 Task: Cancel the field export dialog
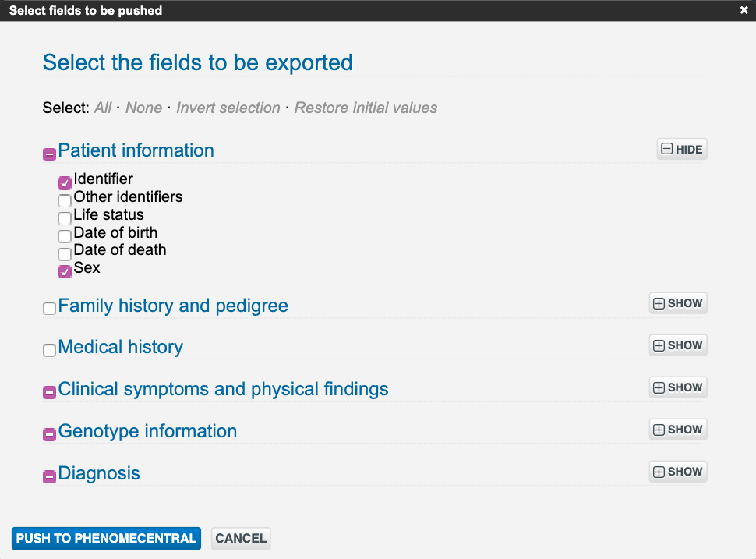(241, 539)
